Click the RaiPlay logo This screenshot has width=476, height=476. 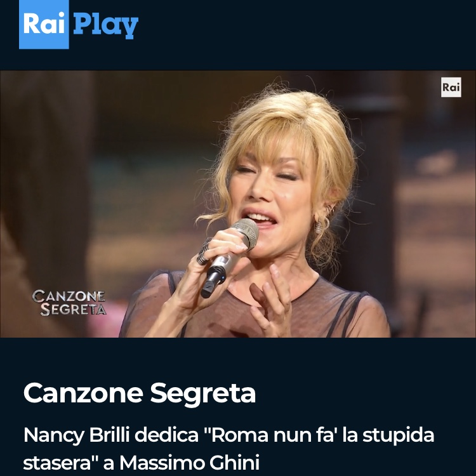[79, 25]
